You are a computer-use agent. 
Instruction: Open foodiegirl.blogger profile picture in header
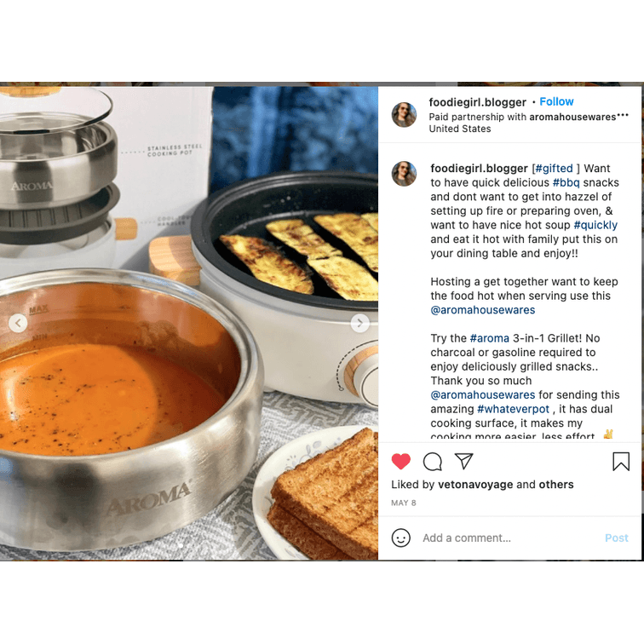click(404, 115)
